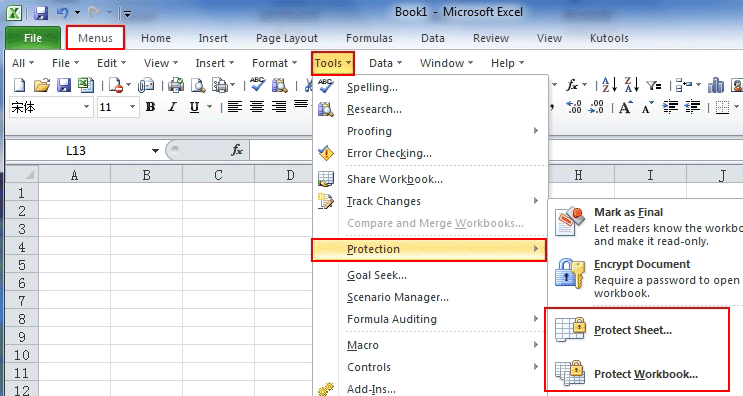Open the Controls submenu entry
The height and width of the screenshot is (396, 743).
tap(430, 367)
